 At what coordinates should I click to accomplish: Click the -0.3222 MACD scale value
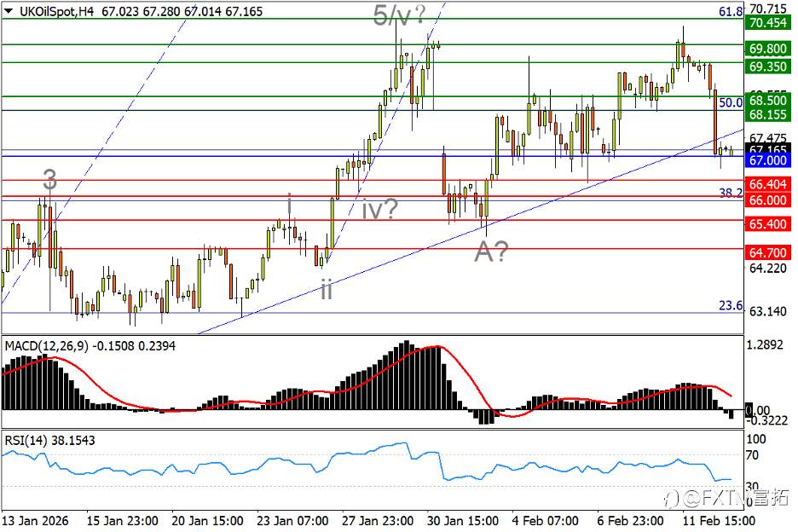point(768,420)
